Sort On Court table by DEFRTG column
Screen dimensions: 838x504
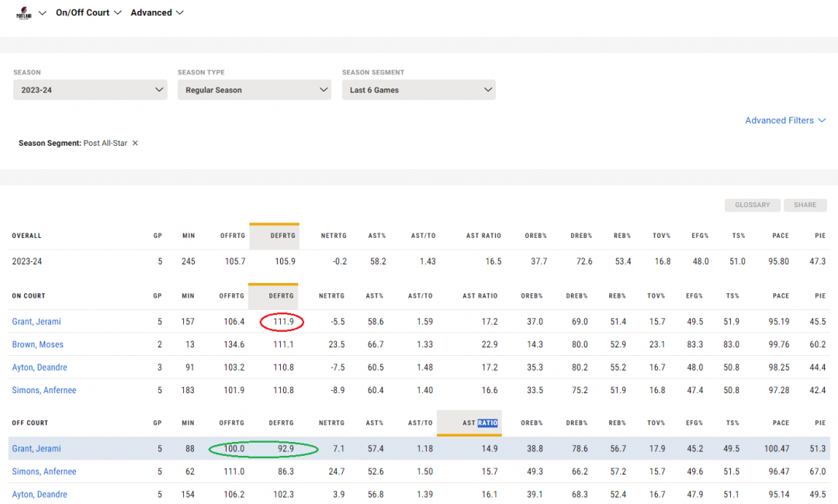(281, 295)
